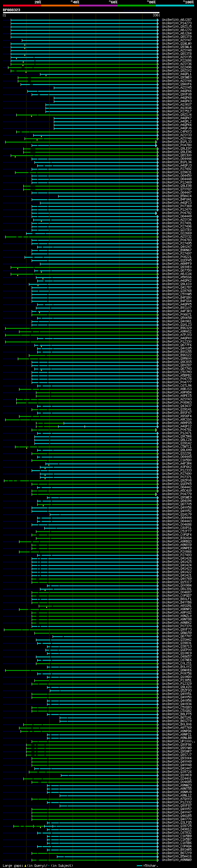
Task: Select the UniRef100_P07369 label
Action: coord(177,206)
